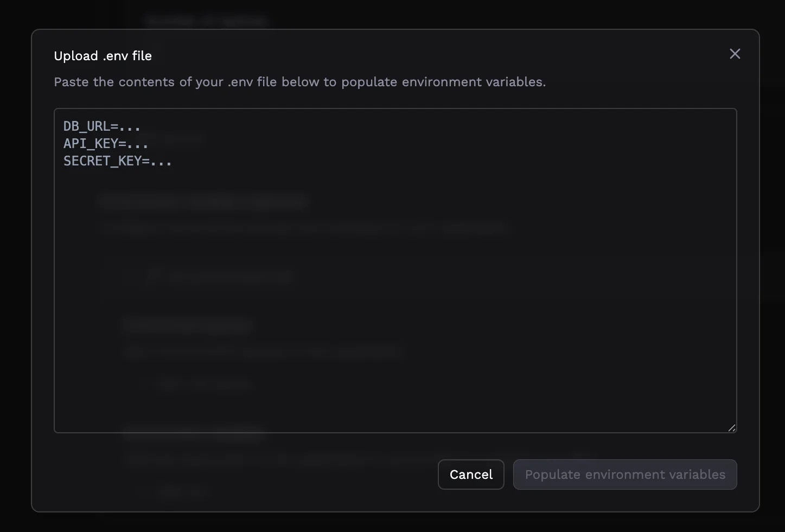Viewport: 785px width, 532px height.
Task: Click the resize handle of the text area
Action: 731,428
